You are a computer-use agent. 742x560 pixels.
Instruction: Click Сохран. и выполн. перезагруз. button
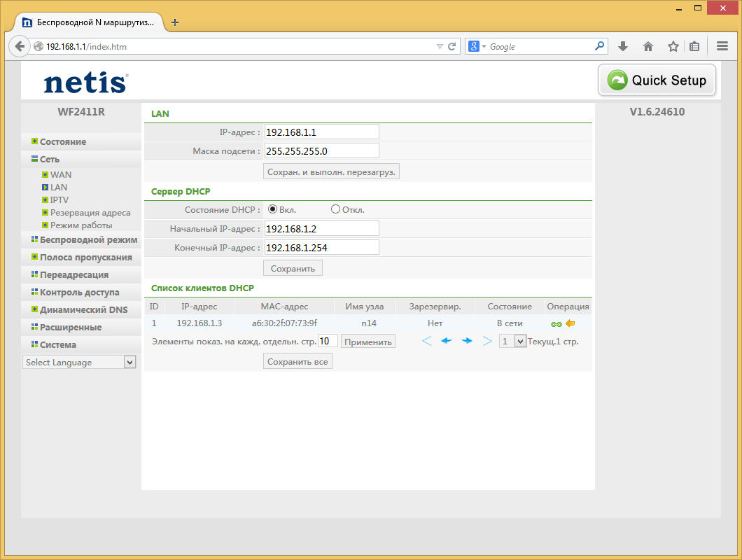[331, 171]
